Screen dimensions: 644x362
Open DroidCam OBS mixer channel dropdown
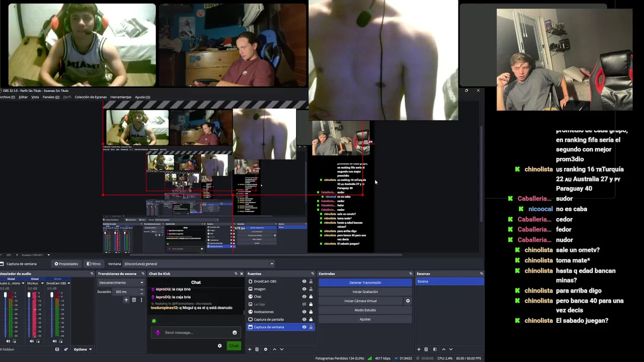coord(69,283)
